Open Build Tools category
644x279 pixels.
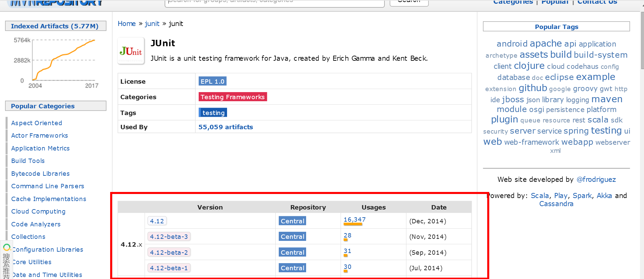(28, 161)
